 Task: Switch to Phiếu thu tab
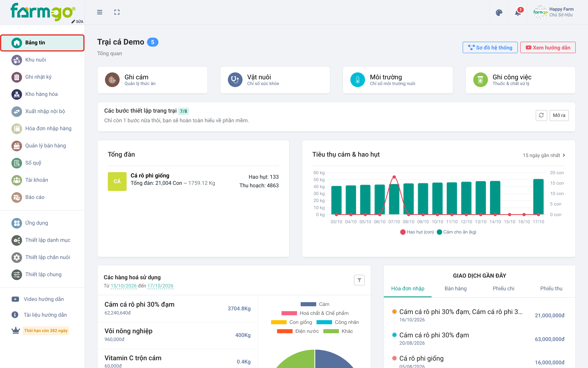click(551, 289)
